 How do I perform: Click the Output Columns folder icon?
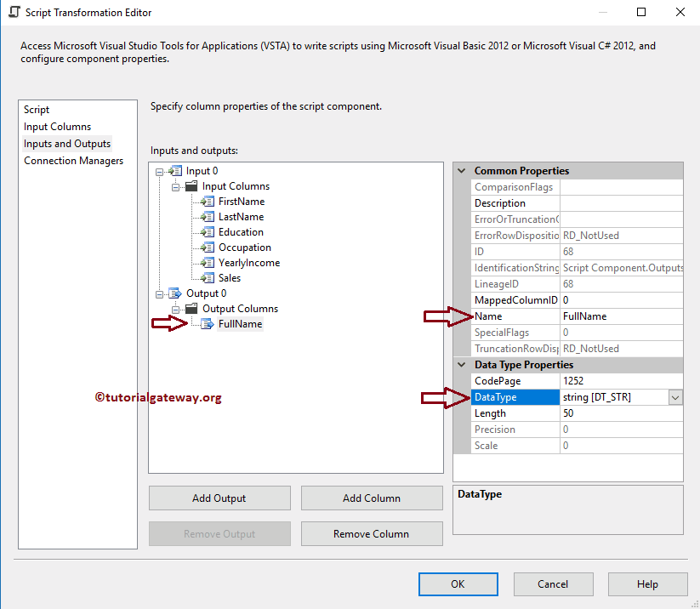[191, 309]
